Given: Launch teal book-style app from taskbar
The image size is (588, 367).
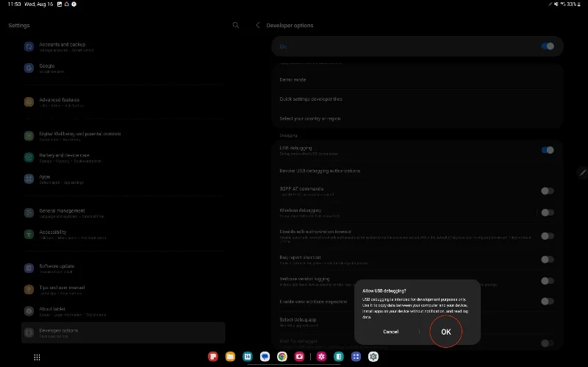Looking at the screenshot, I should [x=339, y=357].
